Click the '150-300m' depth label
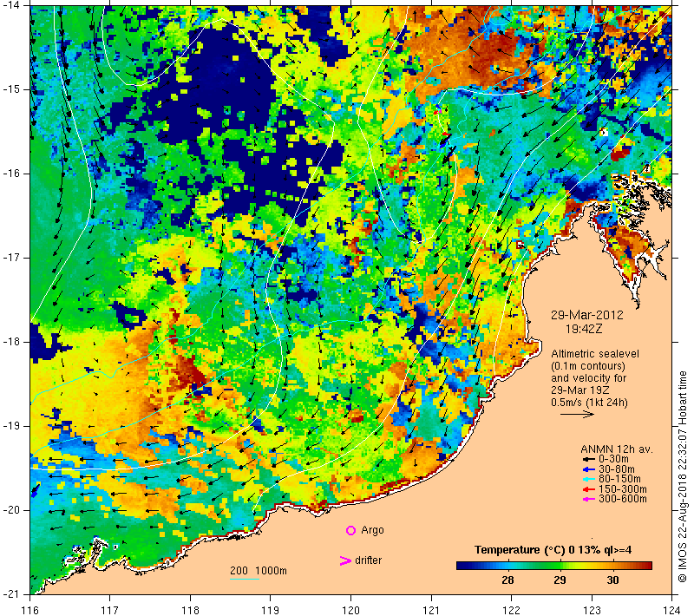The image size is (694, 616). [622, 489]
